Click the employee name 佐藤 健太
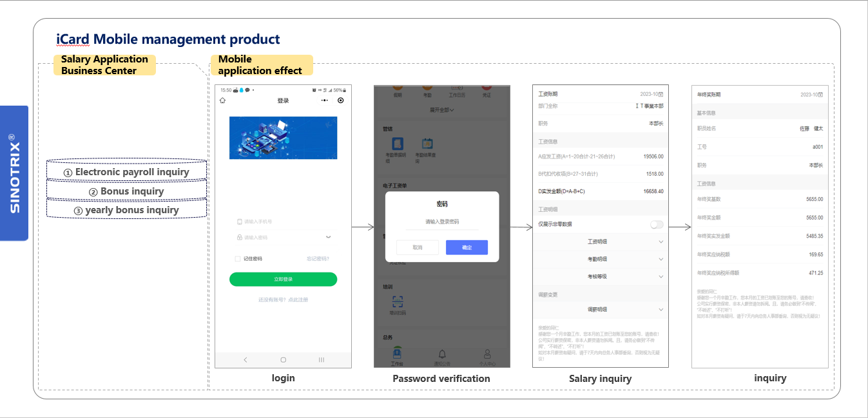 (x=811, y=129)
